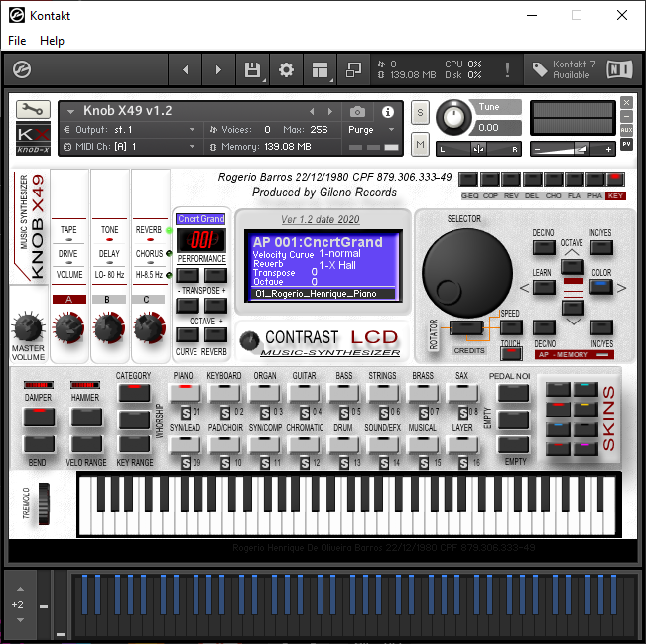Click the Kontakt logo in the toolbar
The height and width of the screenshot is (644, 646).
pyautogui.click(x=22, y=69)
